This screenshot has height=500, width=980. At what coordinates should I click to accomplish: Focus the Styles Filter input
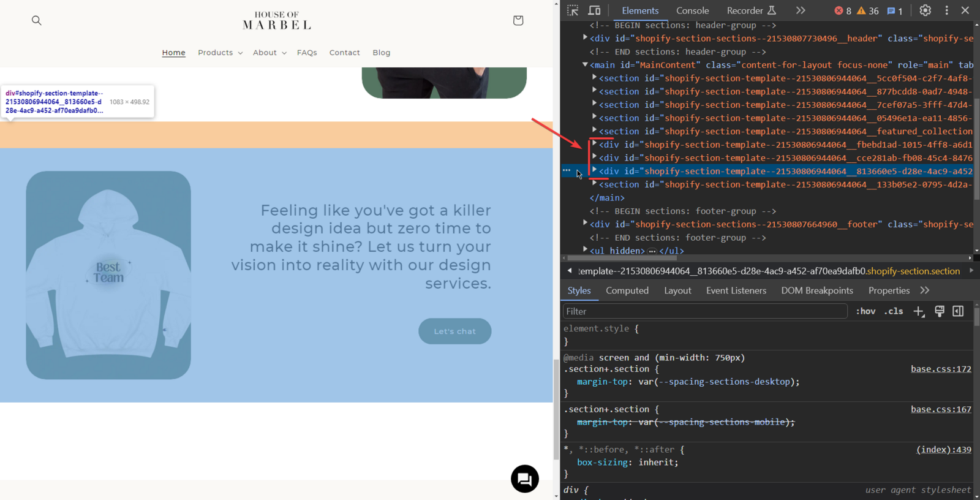coord(704,311)
